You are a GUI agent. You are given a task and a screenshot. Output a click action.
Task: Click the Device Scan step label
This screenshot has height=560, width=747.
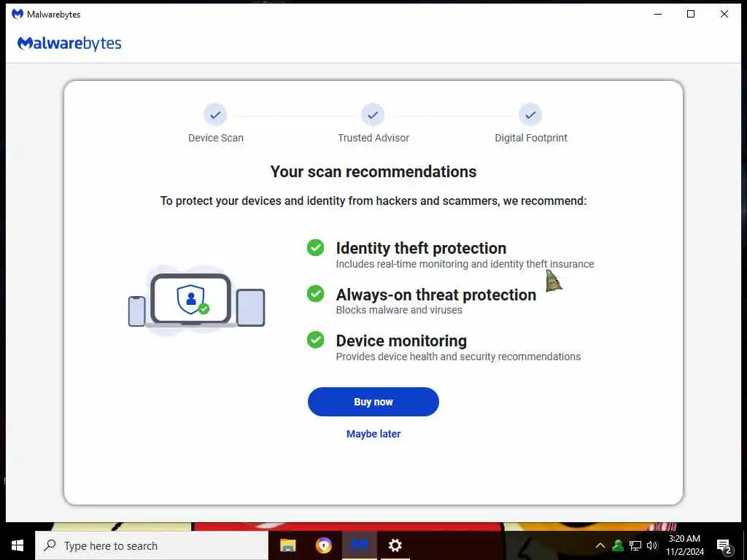(216, 138)
